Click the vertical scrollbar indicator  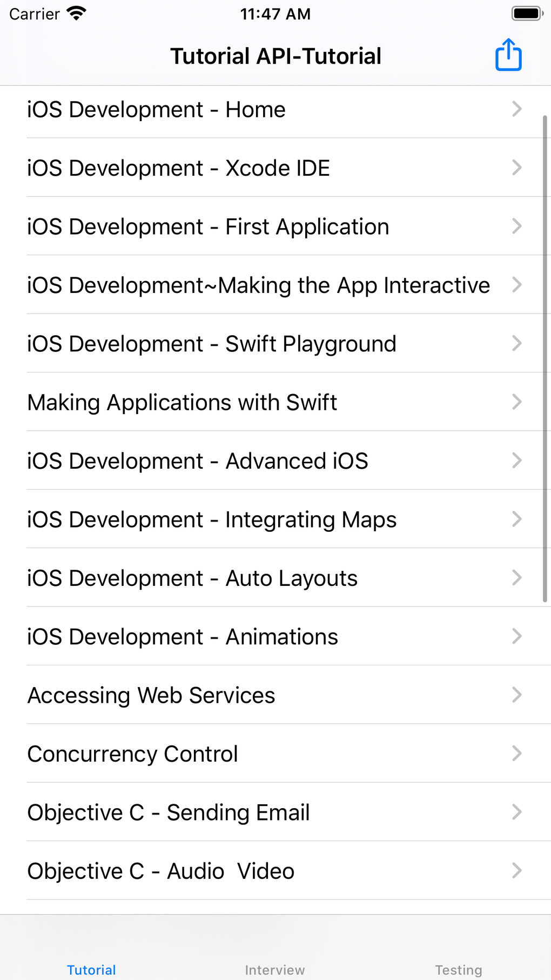click(x=545, y=358)
